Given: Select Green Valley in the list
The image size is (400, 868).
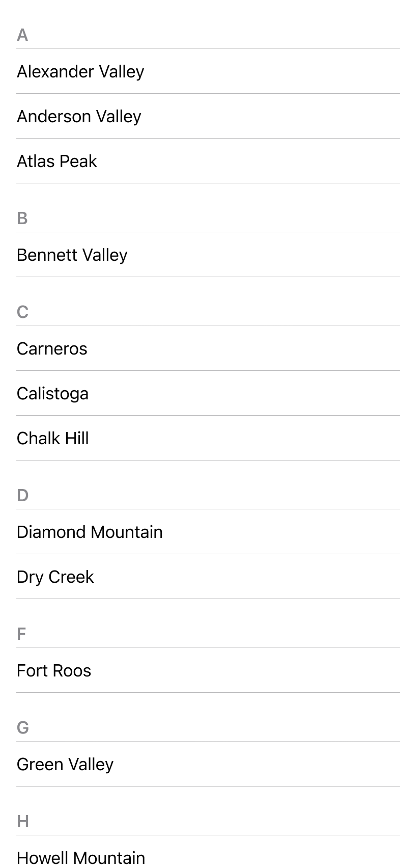Looking at the screenshot, I should click(x=65, y=765).
